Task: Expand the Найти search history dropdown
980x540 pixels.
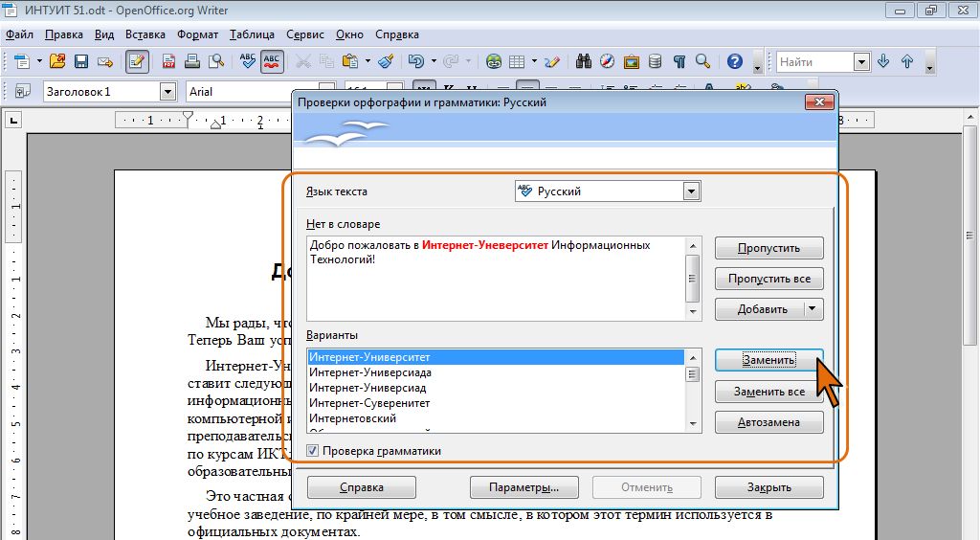Action: (x=862, y=62)
